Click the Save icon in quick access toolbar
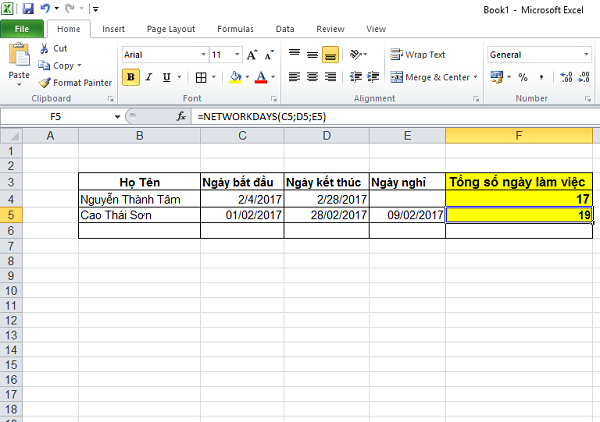 coord(27,9)
